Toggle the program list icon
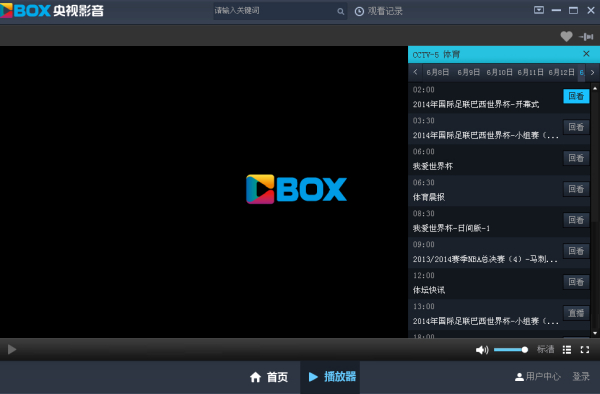Image resolution: width=600 pixels, height=394 pixels. pos(567,350)
